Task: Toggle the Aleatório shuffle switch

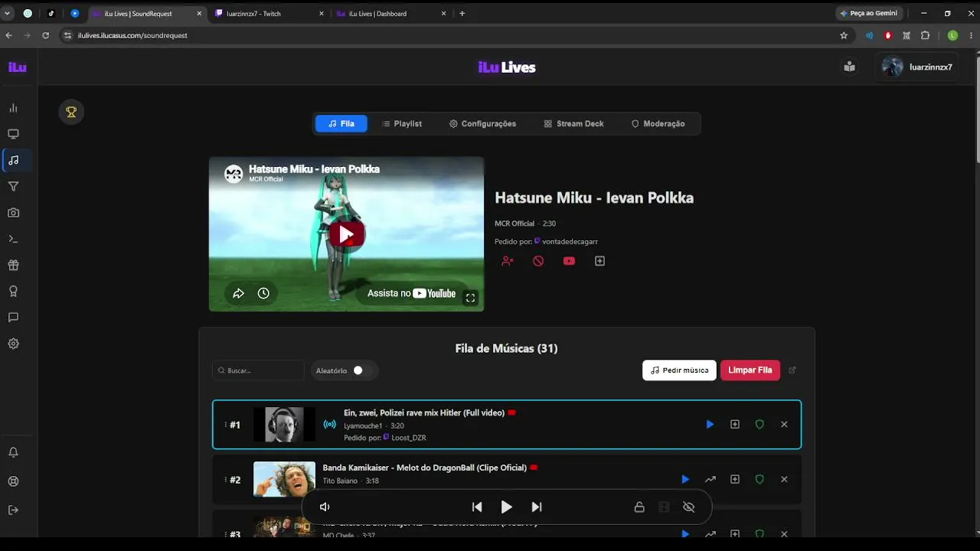Action: coord(363,370)
